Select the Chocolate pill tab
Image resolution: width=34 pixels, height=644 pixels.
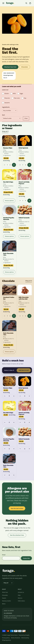point(25,67)
